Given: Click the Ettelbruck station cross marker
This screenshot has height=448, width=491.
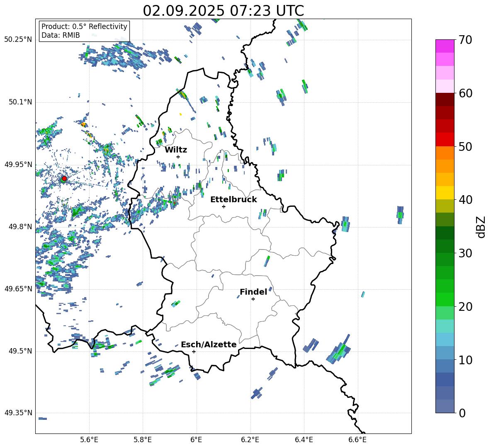Looking at the screenshot, I should point(224,206).
